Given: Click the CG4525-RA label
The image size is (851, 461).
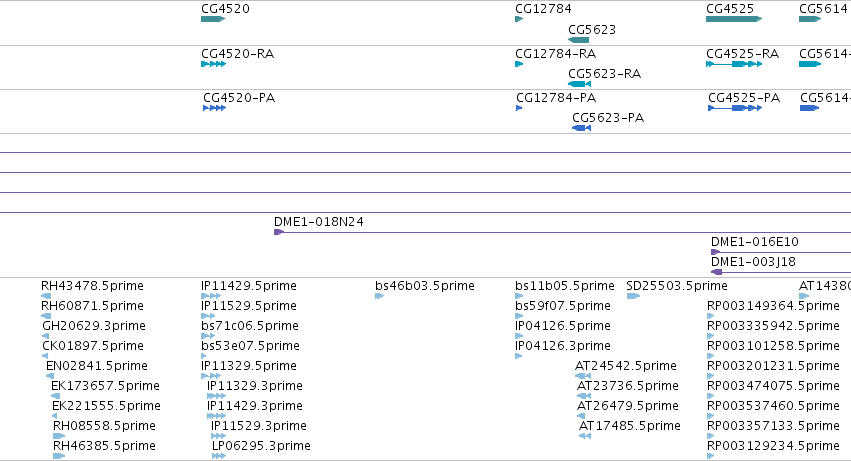Looking at the screenshot, I should [742, 54].
